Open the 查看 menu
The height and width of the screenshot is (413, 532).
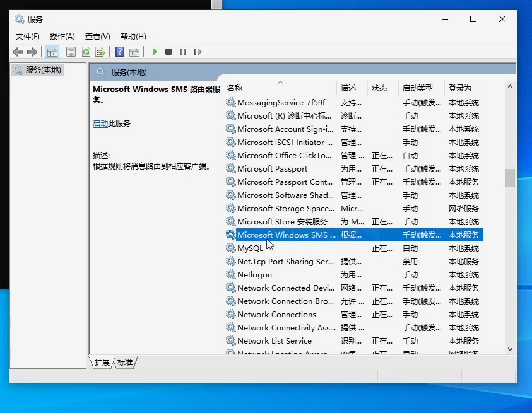click(x=97, y=36)
